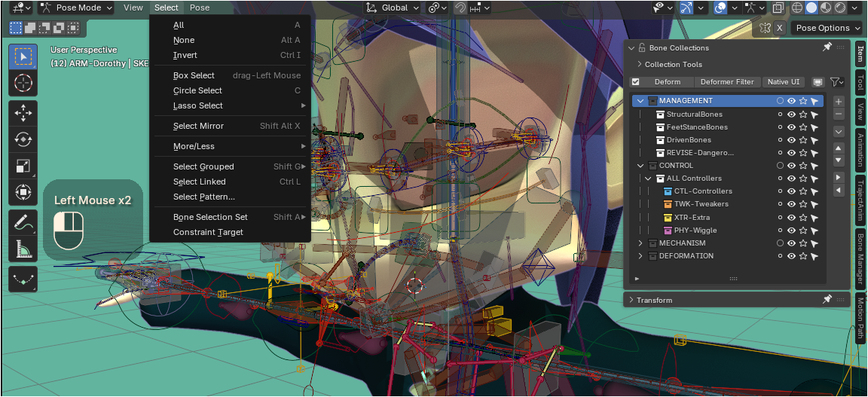The image size is (868, 397).
Task: Toggle solo star on TWK-Tweakers
Action: click(803, 204)
